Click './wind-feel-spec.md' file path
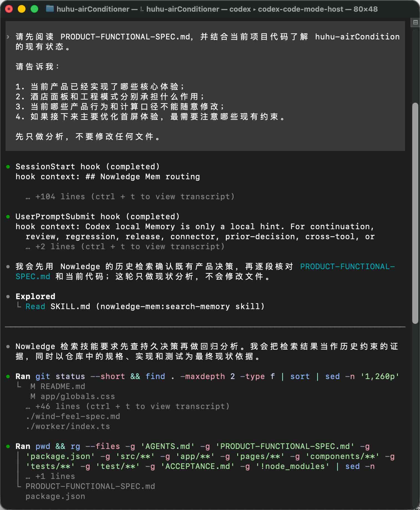 pos(73,416)
